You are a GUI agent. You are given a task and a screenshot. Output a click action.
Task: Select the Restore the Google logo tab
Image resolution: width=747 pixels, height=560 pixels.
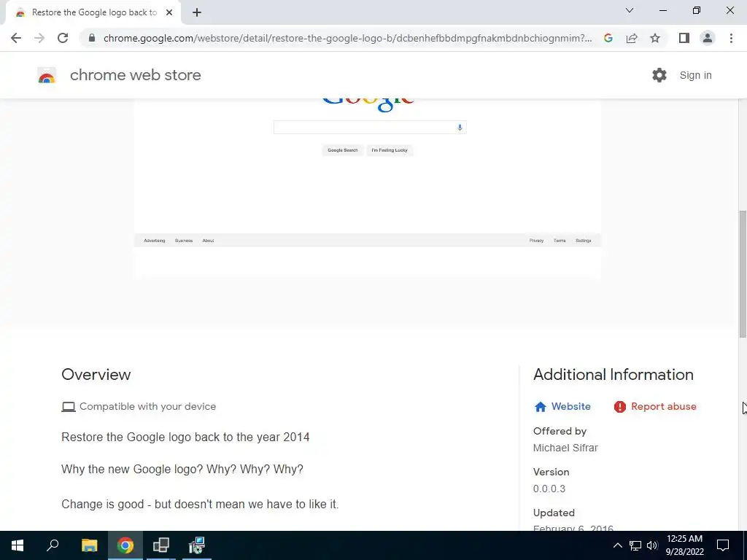point(94,13)
